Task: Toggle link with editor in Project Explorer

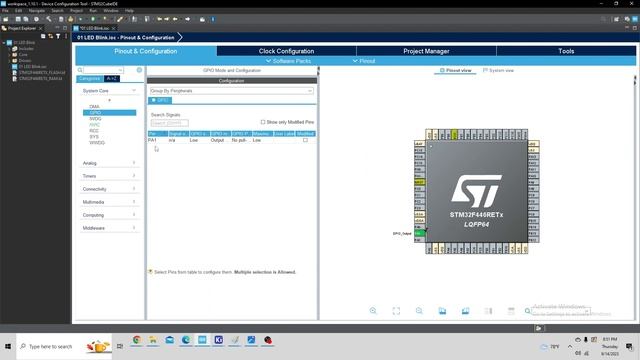Action: [51, 36]
